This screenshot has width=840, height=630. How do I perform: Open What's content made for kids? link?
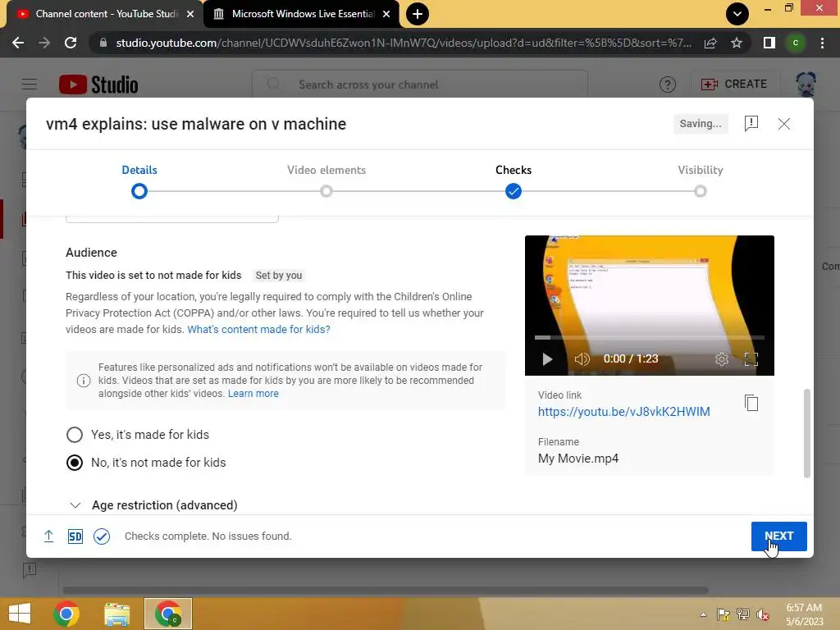pos(258,330)
